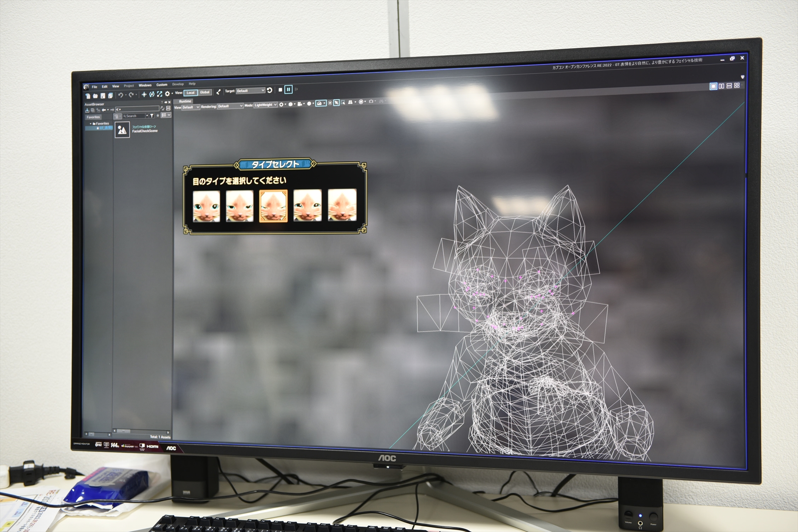The height and width of the screenshot is (532, 798).
Task: Toggle view space to Global
Action: pos(204,92)
